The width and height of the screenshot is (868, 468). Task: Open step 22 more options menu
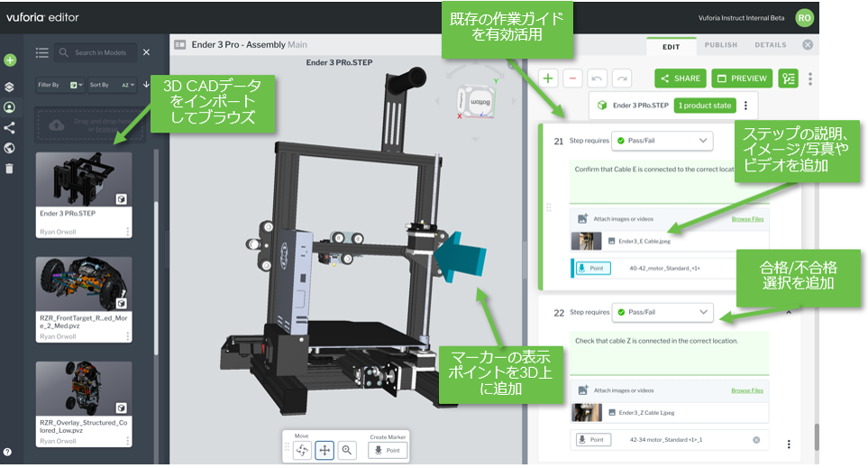[789, 445]
